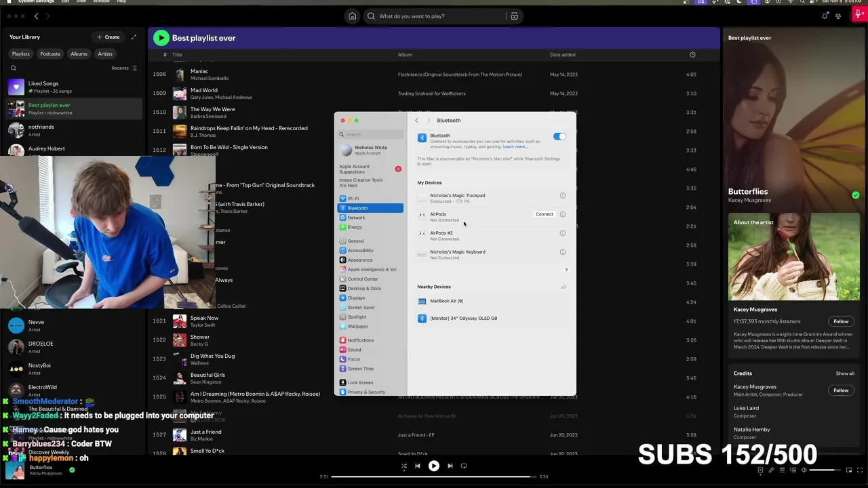
Task: Filter library by Podcasts chip
Action: [x=50, y=54]
